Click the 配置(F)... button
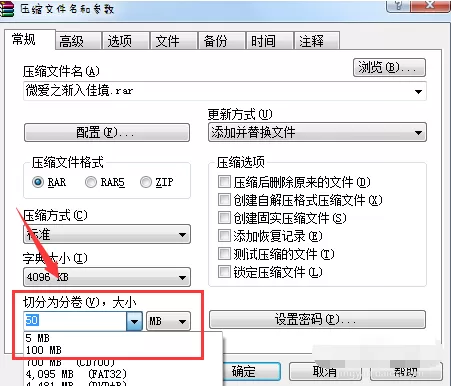The height and width of the screenshot is (386, 451). (107, 133)
